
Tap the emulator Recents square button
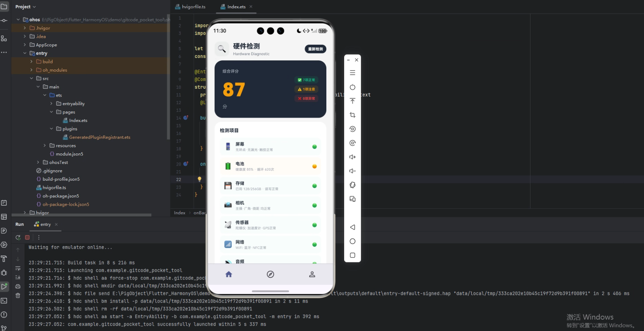[x=352, y=255]
